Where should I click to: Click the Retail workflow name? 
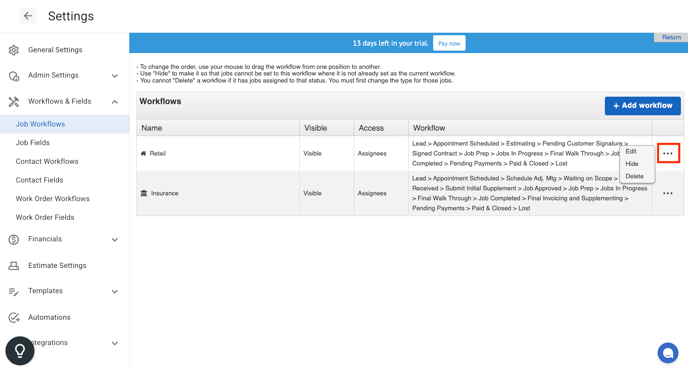[x=158, y=154]
